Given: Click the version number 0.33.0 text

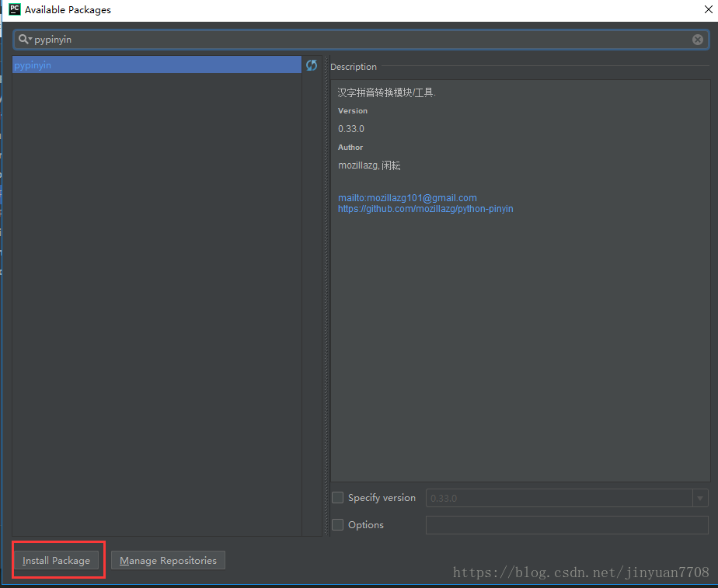Looking at the screenshot, I should click(351, 129).
